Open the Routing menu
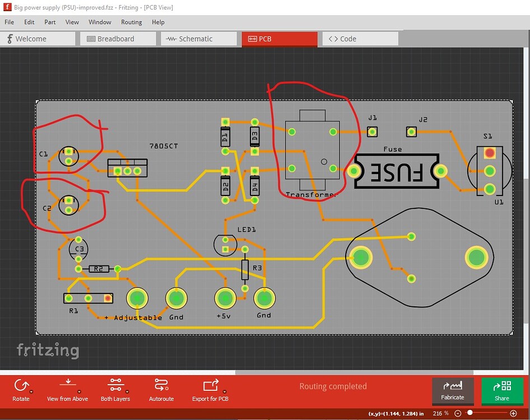This screenshot has height=420, width=530. point(131,22)
